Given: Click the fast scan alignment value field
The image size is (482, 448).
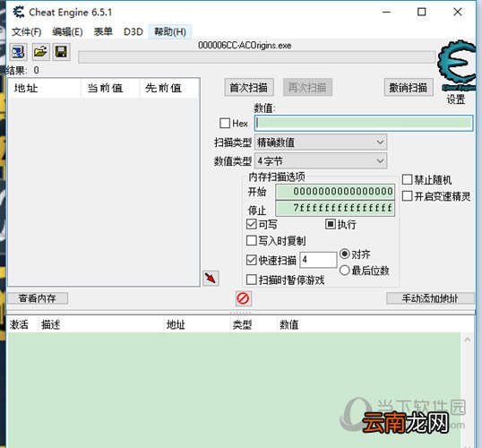Looking at the screenshot, I should tap(318, 260).
